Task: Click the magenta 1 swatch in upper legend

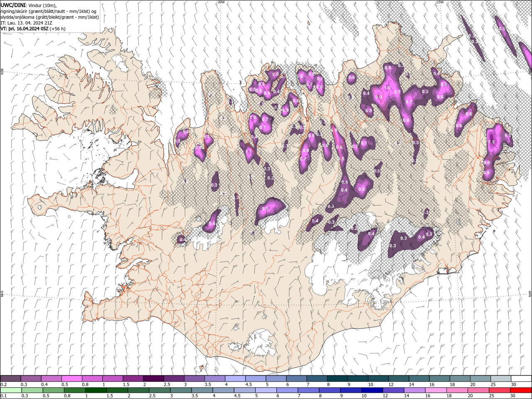Action: (113, 379)
